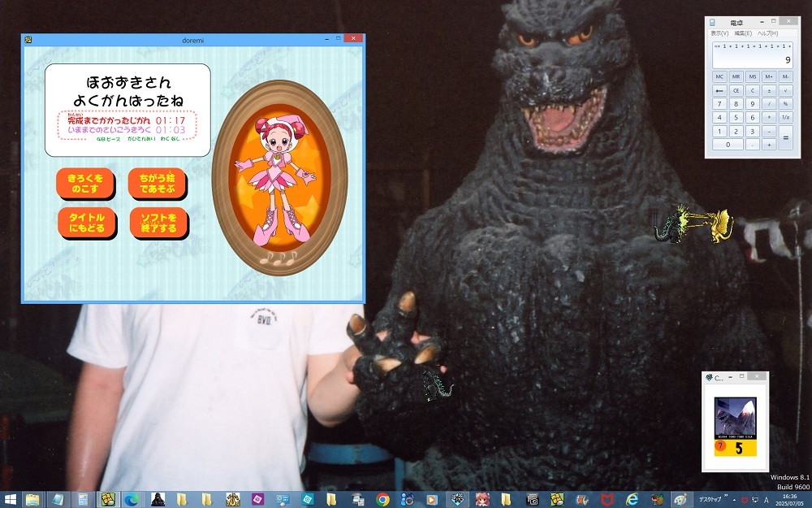Click ソフトを終了する to quit
Viewport: 812px width, 508px height.
click(x=158, y=223)
